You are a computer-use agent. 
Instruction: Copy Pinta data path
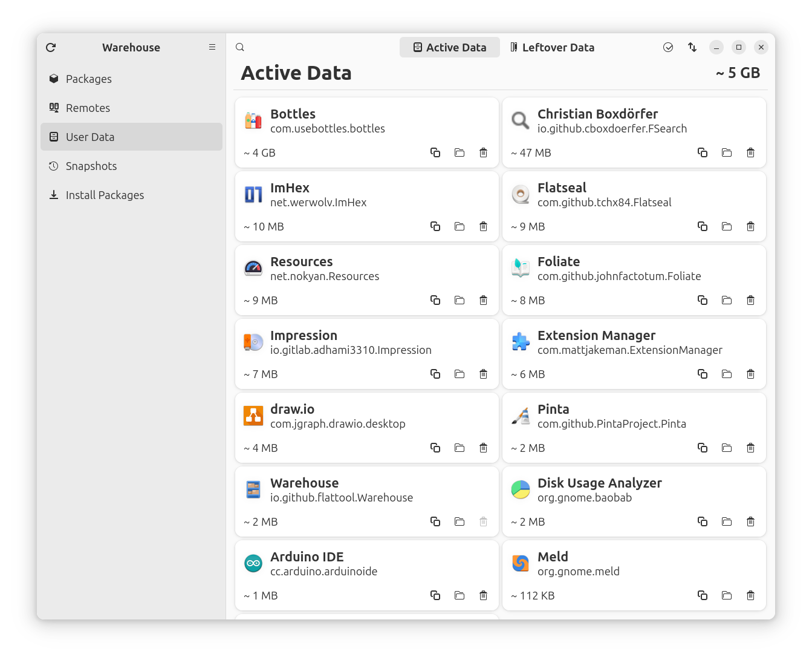pyautogui.click(x=703, y=448)
